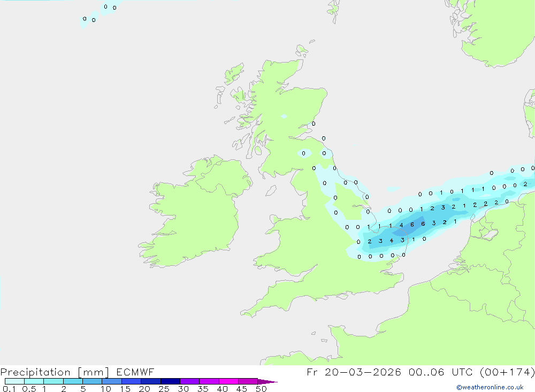Click the small precipitation patch in Scotland

[284, 117]
